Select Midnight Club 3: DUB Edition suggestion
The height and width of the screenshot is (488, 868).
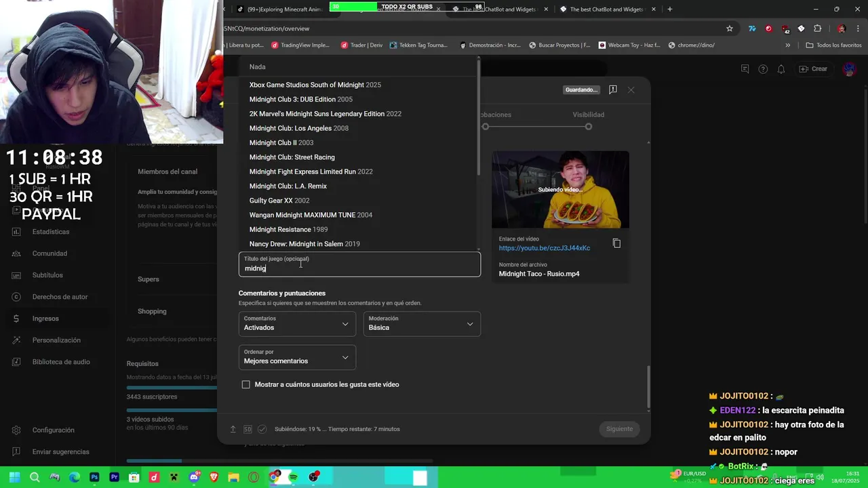click(x=359, y=100)
